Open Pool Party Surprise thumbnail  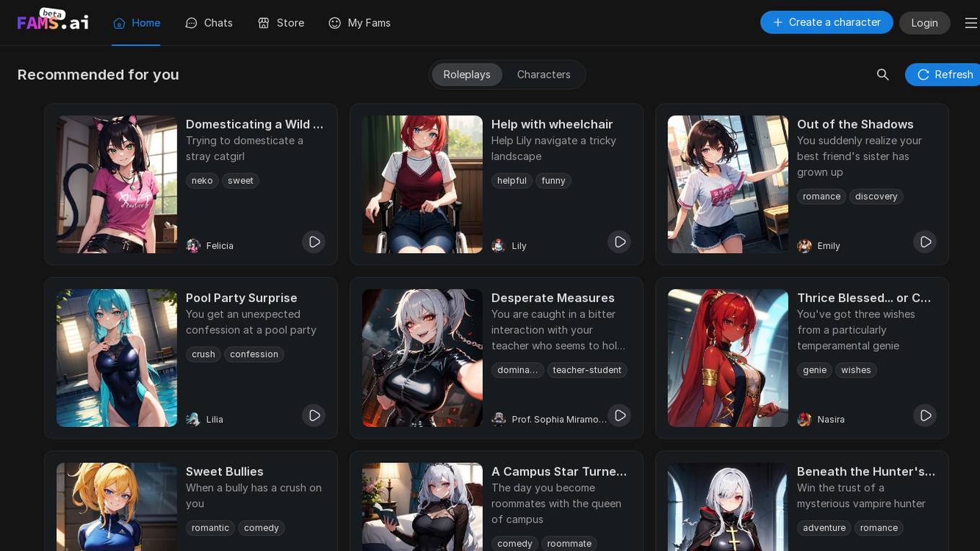point(117,358)
